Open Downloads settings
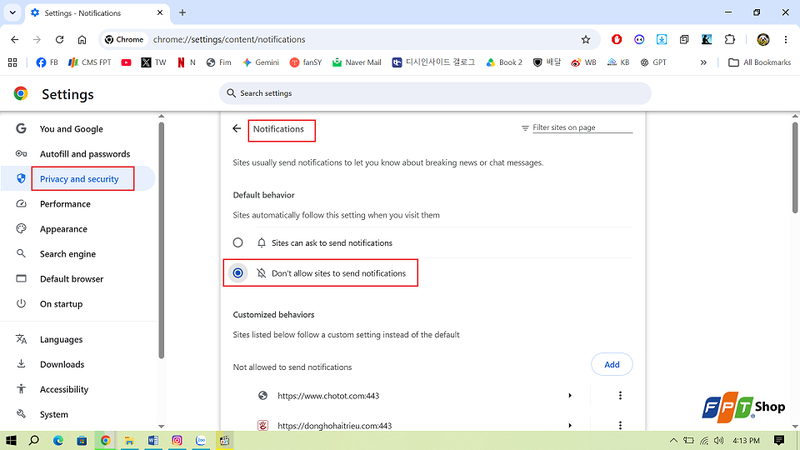Viewport: 800px width, 450px height. pyautogui.click(x=62, y=365)
